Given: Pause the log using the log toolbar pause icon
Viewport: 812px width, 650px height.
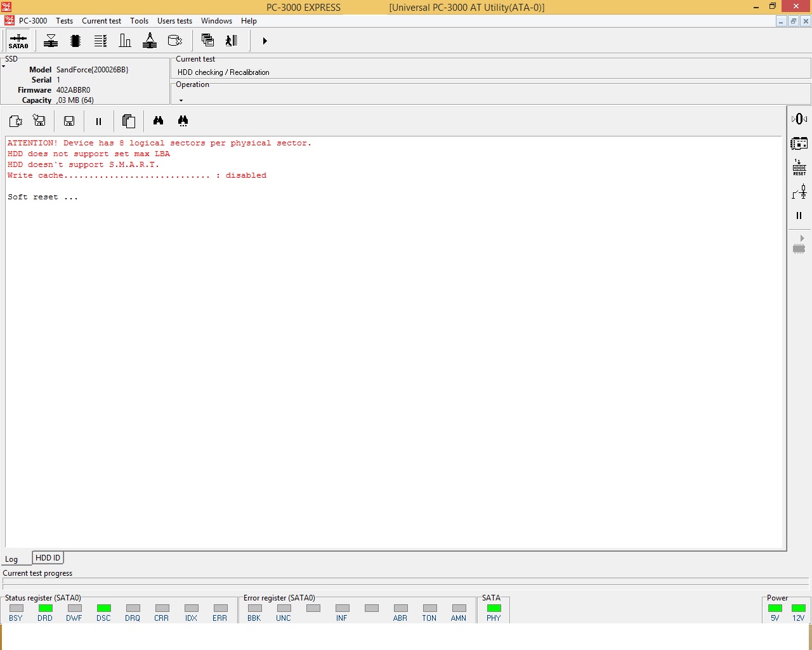Looking at the screenshot, I should click(98, 121).
